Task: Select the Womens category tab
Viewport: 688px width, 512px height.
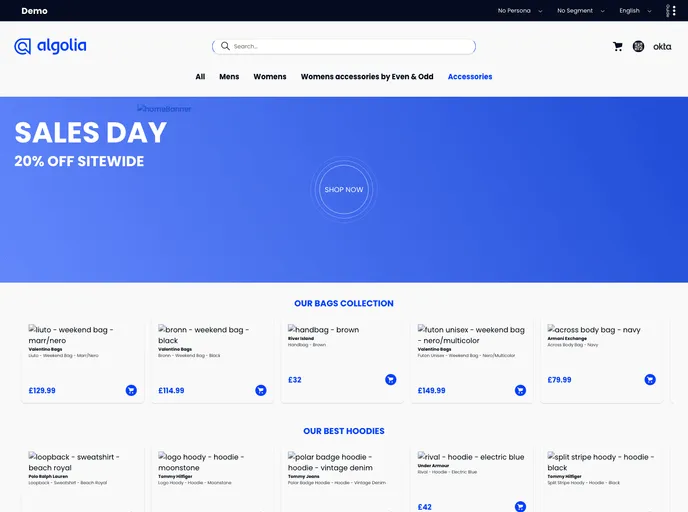Action: (270, 77)
